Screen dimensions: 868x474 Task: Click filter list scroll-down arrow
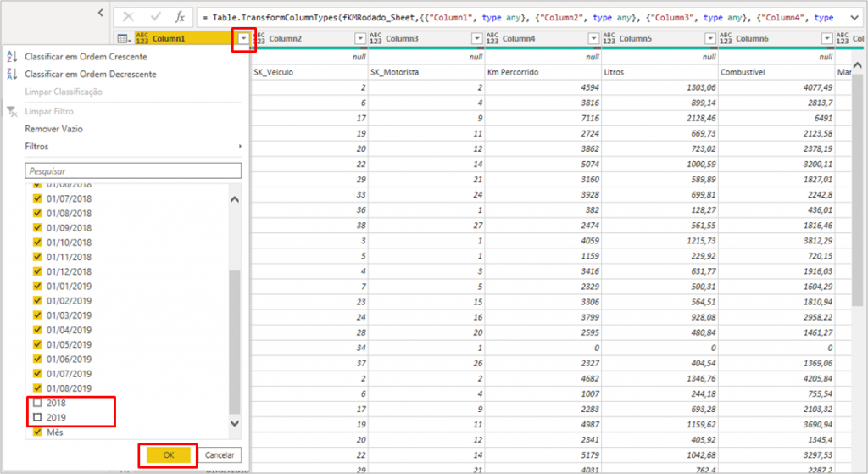pyautogui.click(x=235, y=423)
